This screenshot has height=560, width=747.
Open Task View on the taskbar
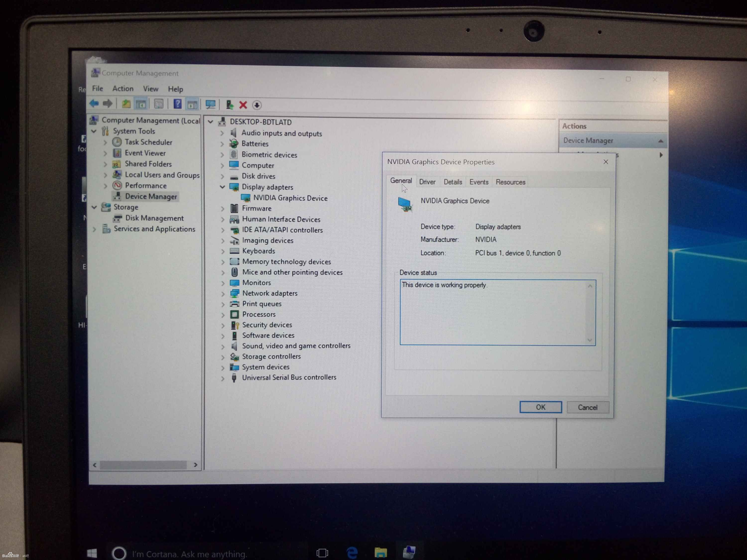[322, 553]
